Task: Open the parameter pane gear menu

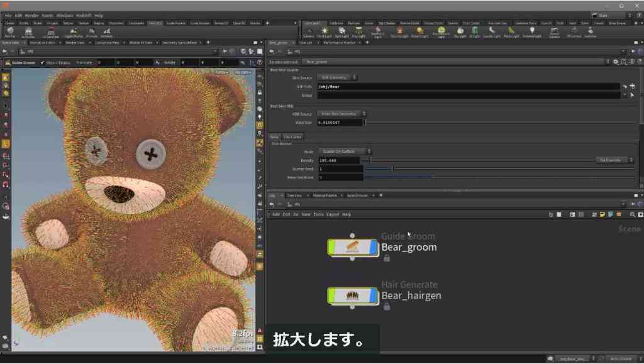Action: 616,62
